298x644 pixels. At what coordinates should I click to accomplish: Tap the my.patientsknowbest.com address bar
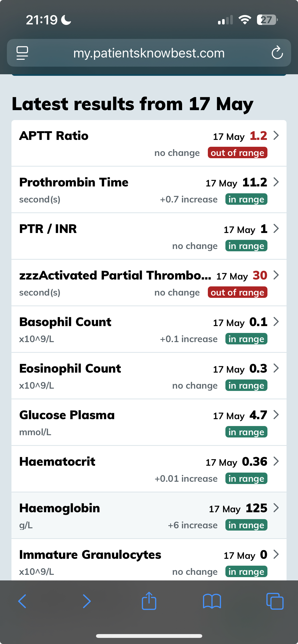pyautogui.click(x=149, y=53)
